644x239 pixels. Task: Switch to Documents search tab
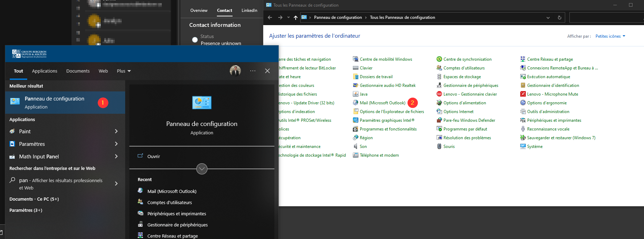(x=78, y=71)
